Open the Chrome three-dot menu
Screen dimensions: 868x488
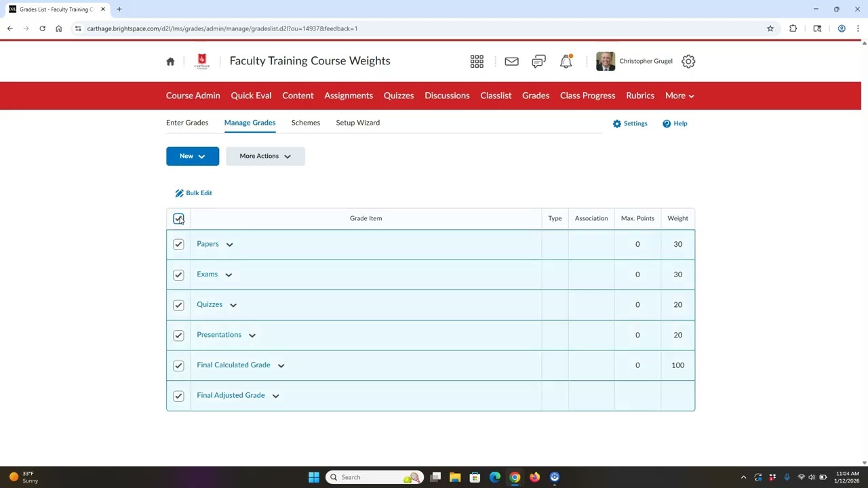858,28
